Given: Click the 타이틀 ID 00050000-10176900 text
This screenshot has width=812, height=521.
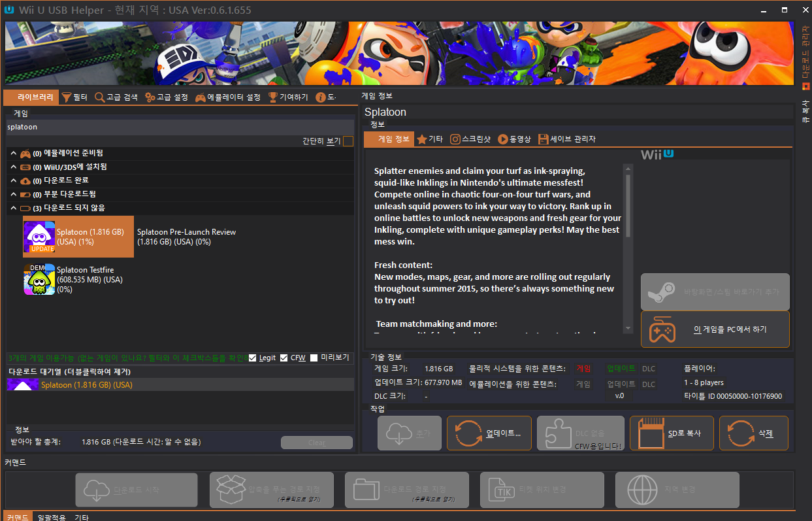Looking at the screenshot, I should [x=733, y=396].
